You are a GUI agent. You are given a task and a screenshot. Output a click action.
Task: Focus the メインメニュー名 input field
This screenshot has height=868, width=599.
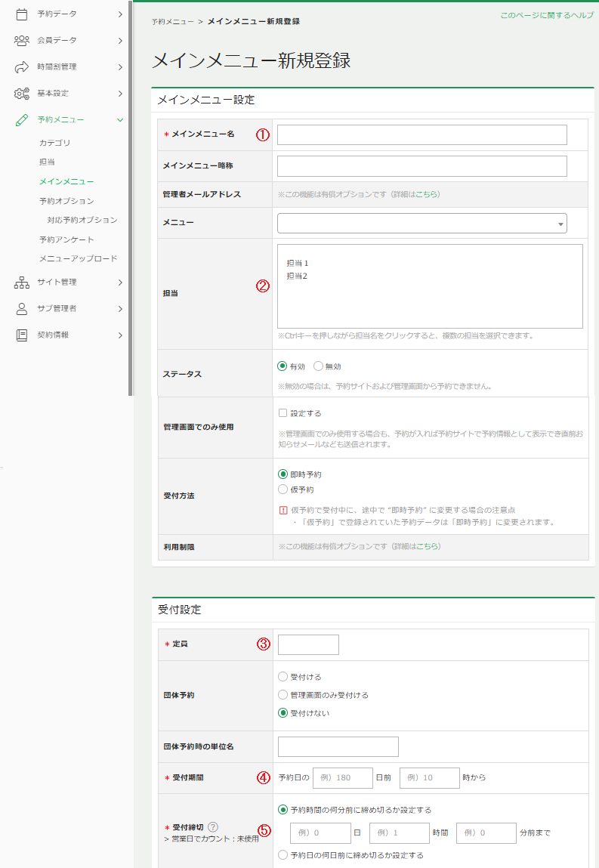(x=421, y=134)
